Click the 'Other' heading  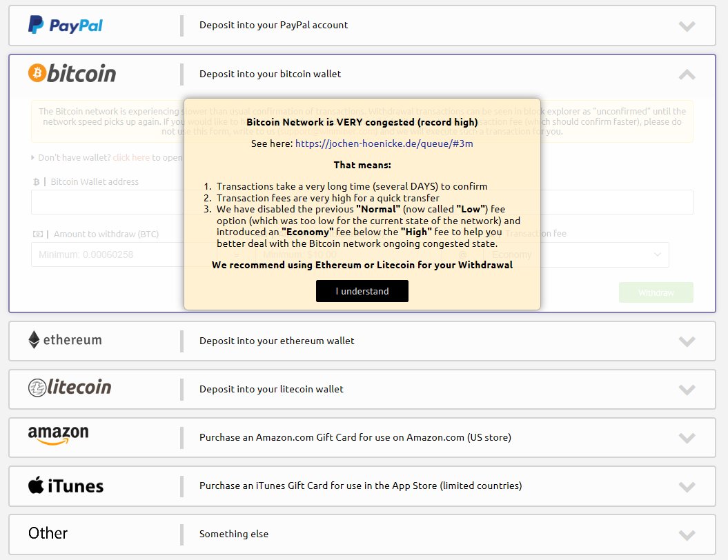[x=48, y=533]
